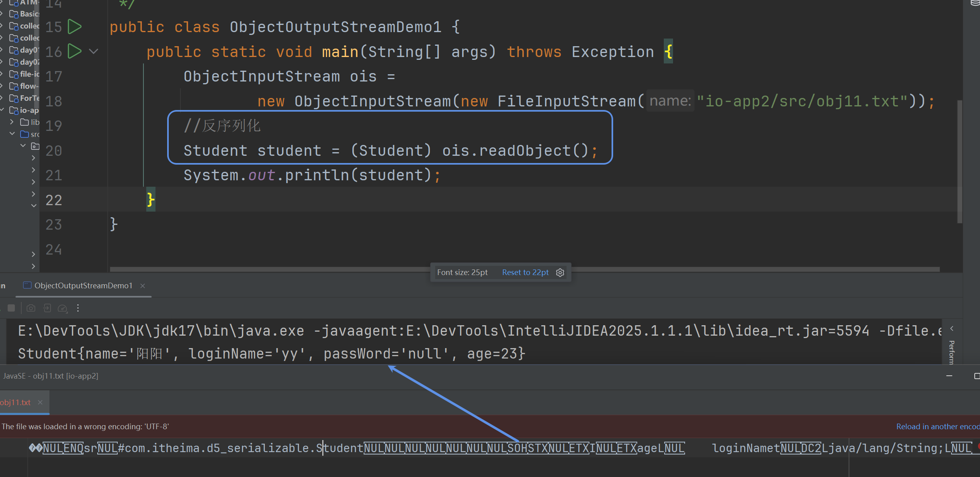Screen dimensions: 980x477
Task: Collapse the io-app2 module folder
Action: 2,110
